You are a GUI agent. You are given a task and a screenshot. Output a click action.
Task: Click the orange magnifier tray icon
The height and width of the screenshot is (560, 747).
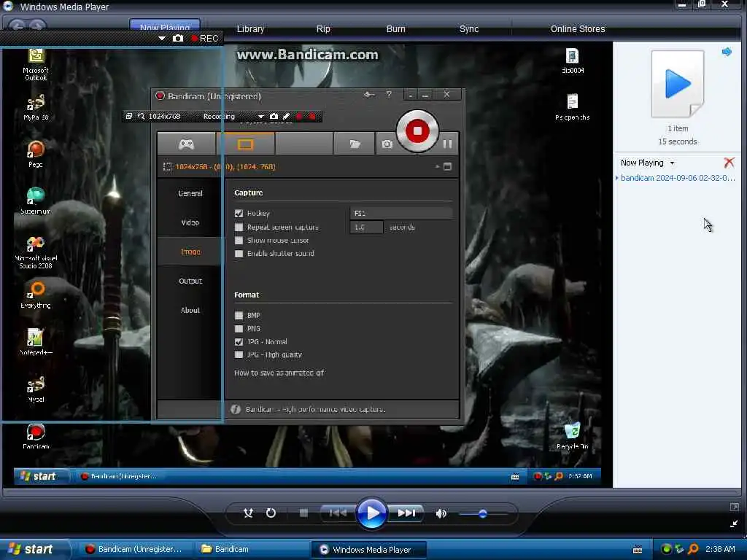693,550
